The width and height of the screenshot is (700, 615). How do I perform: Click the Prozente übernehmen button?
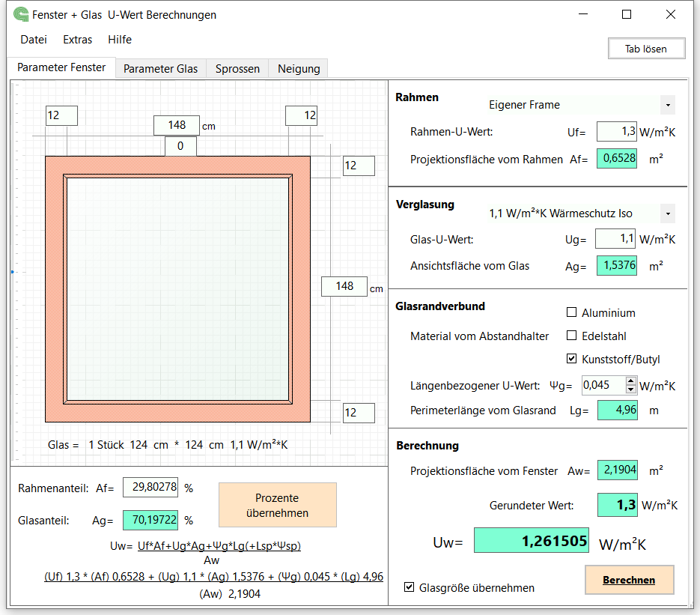click(x=277, y=505)
